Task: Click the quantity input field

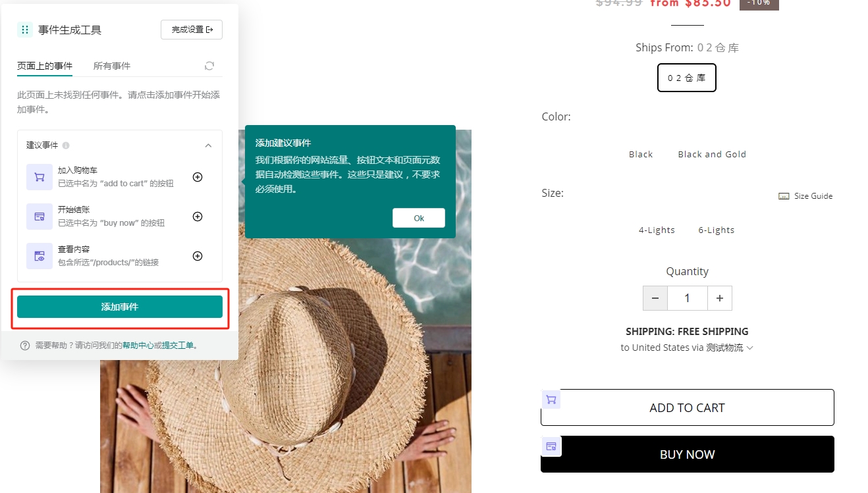Action: pos(688,298)
